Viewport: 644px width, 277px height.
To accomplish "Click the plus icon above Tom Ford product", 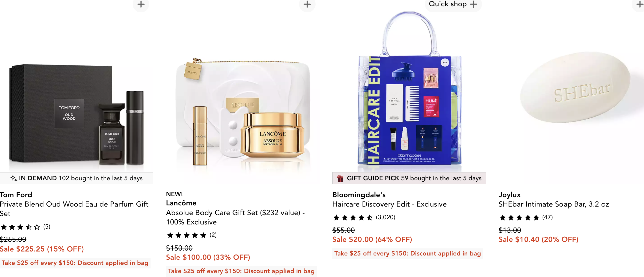I will pyautogui.click(x=141, y=4).
